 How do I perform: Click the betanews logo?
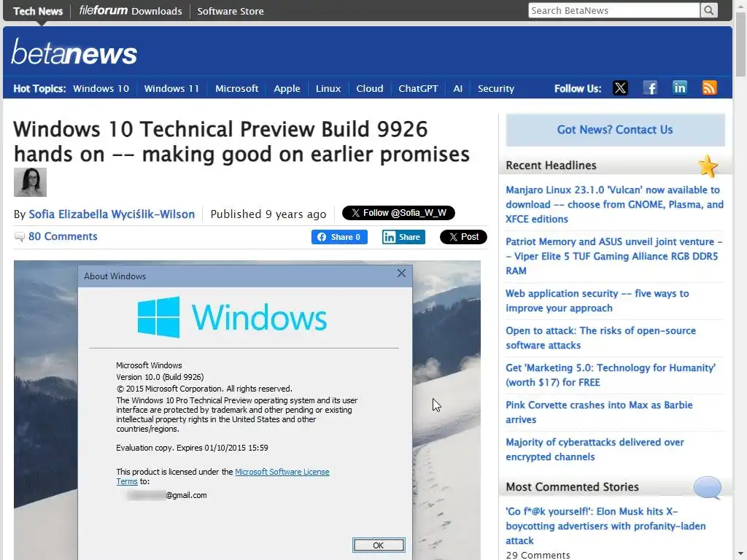74,52
